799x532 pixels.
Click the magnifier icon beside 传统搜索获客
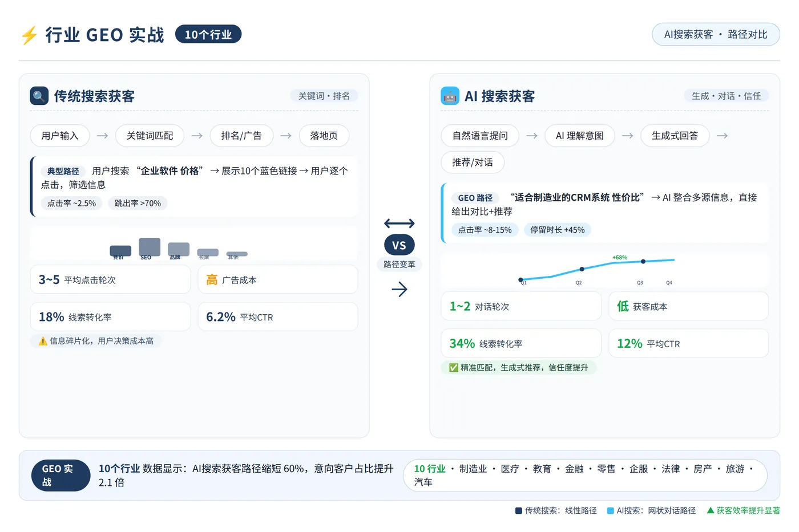click(39, 96)
